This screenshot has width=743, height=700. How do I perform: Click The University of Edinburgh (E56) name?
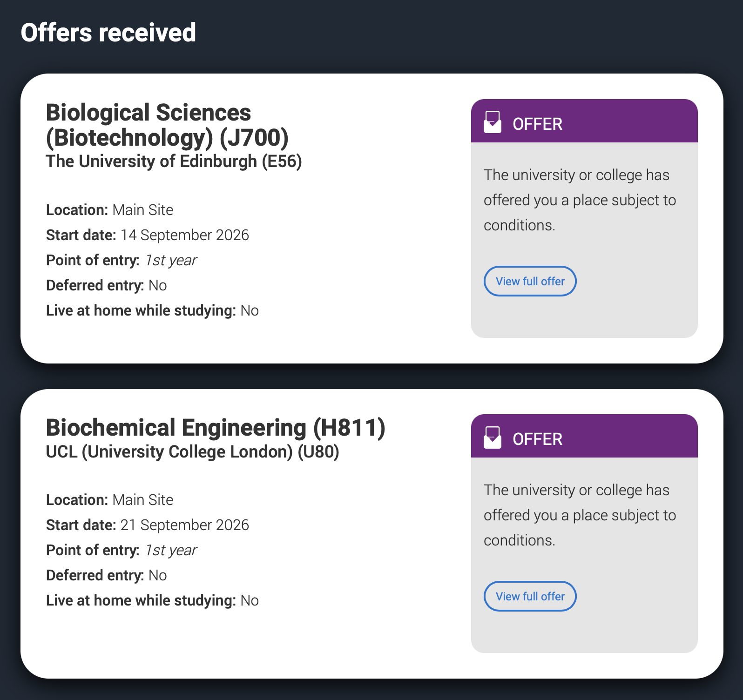174,162
